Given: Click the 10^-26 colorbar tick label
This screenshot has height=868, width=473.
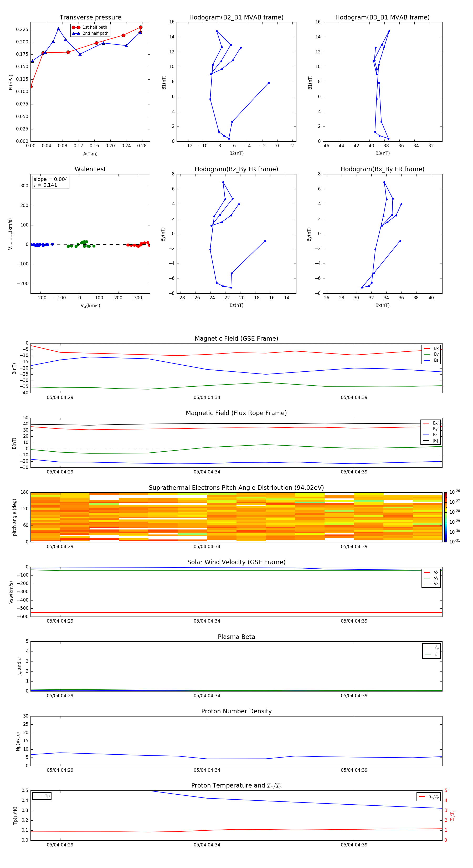Looking at the screenshot, I should click(455, 492).
